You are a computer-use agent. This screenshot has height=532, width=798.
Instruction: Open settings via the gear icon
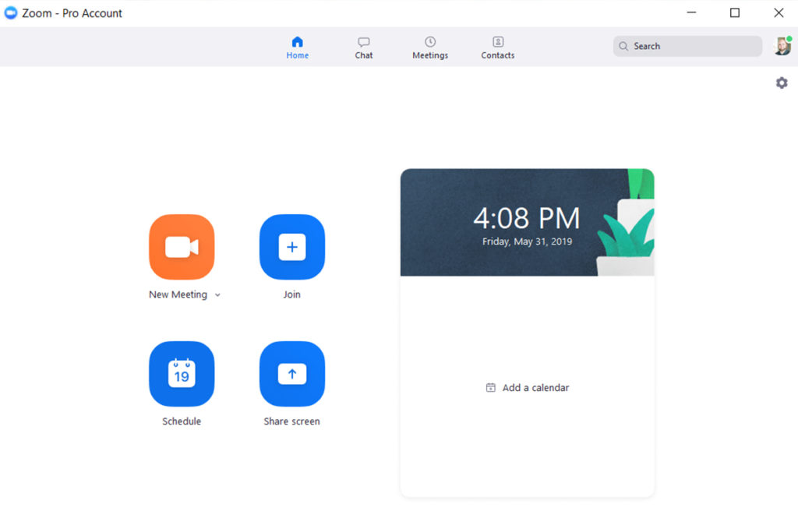[x=782, y=83]
